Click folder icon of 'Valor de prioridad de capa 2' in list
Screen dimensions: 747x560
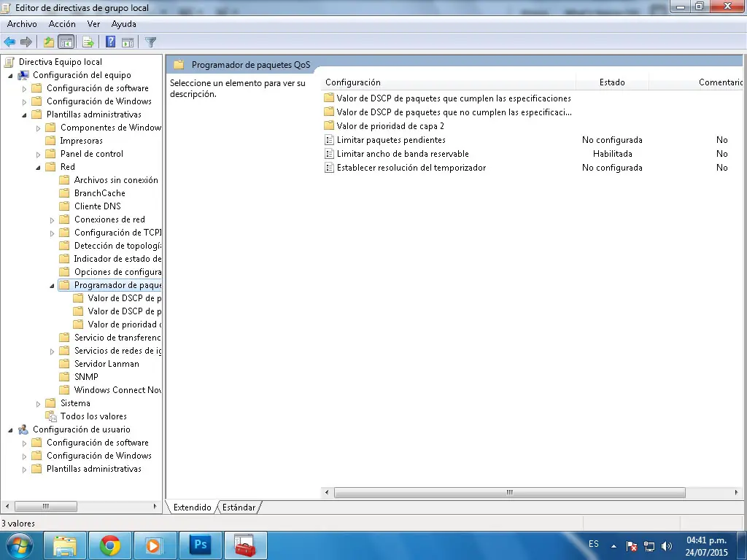(x=329, y=125)
